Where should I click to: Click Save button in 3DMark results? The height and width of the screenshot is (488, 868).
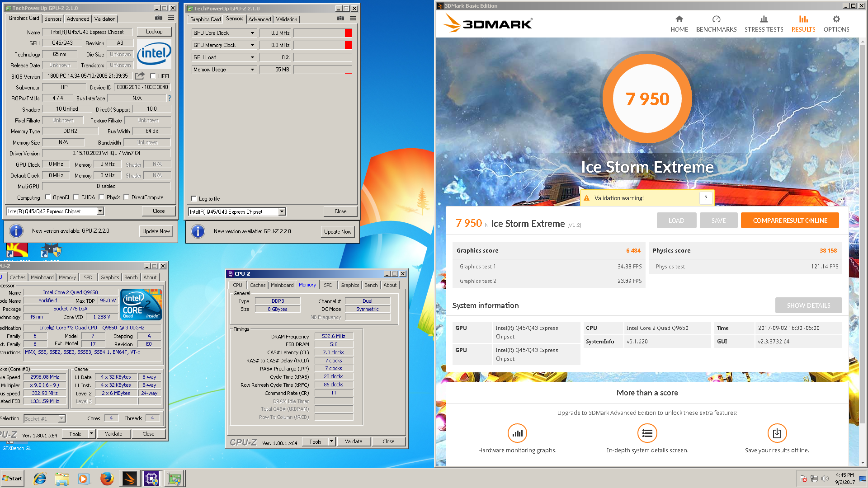click(718, 221)
